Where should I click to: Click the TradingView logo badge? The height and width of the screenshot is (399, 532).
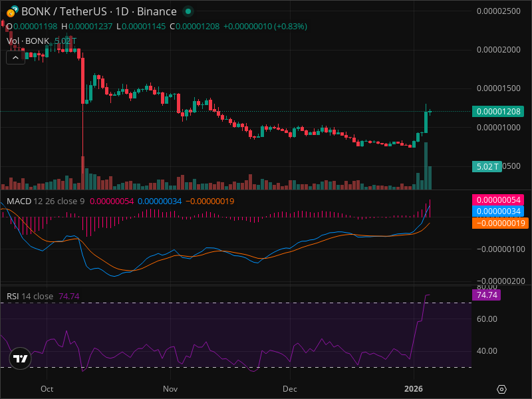click(x=21, y=358)
